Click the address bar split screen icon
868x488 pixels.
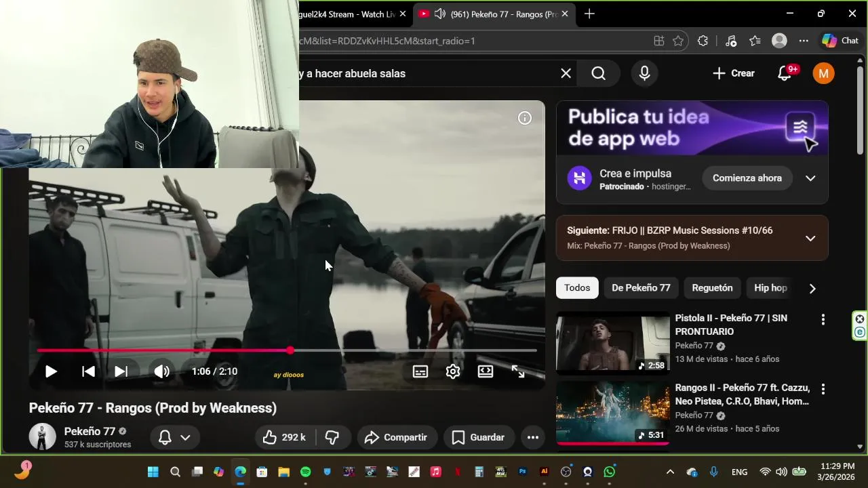pos(658,41)
